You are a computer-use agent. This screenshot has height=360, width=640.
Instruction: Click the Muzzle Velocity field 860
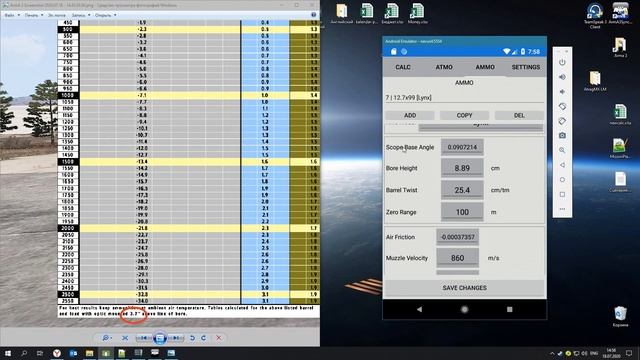458,258
